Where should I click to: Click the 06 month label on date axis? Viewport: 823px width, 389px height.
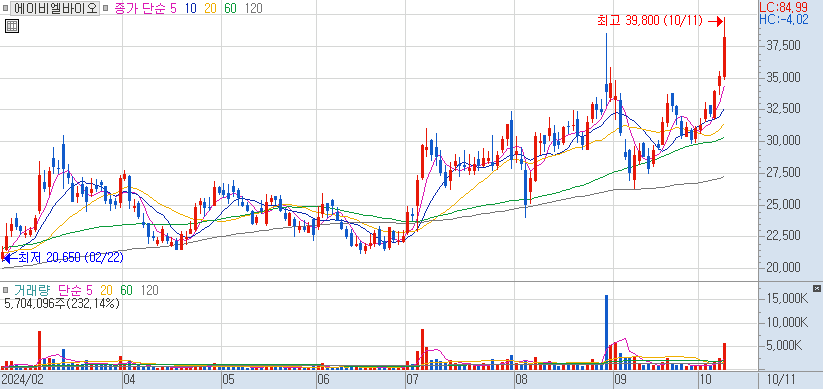323,379
